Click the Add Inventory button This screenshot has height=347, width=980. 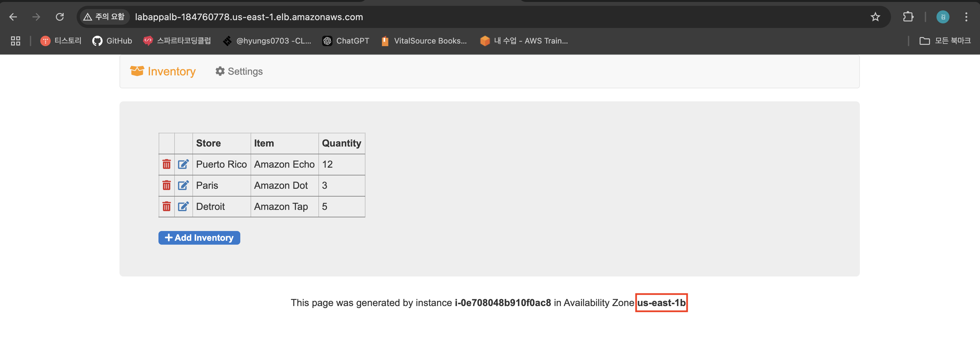coord(199,238)
